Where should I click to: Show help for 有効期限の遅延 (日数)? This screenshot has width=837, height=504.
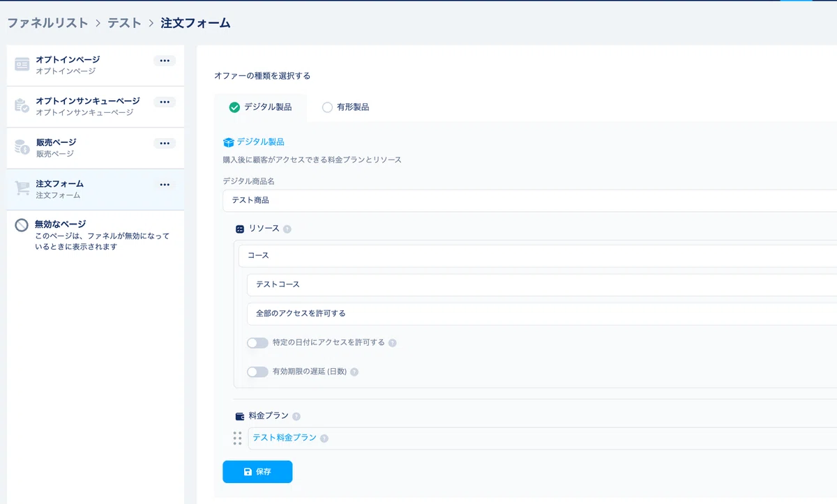pyautogui.click(x=354, y=372)
